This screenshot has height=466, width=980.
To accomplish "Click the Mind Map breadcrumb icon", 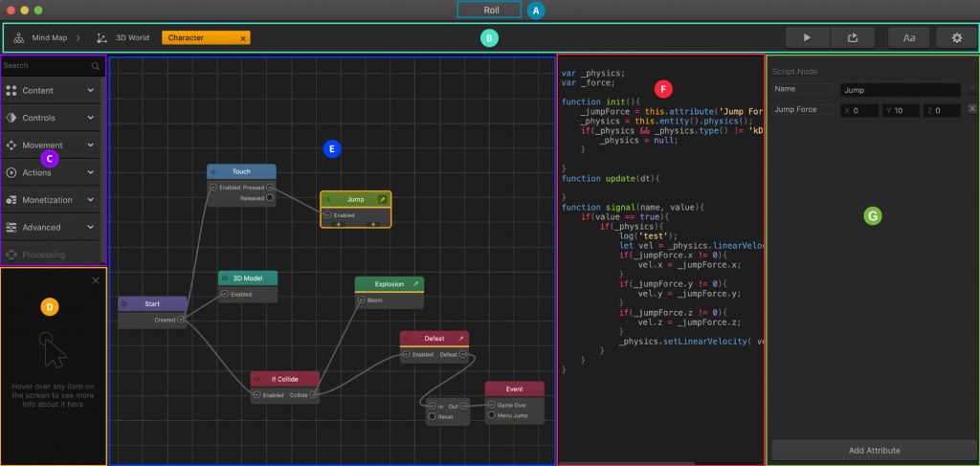I will [19, 38].
